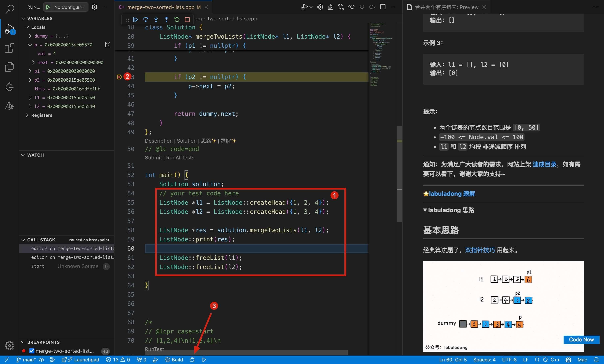Split the editor using the split icon
Image resolution: width=604 pixels, height=364 pixels.
383,7
